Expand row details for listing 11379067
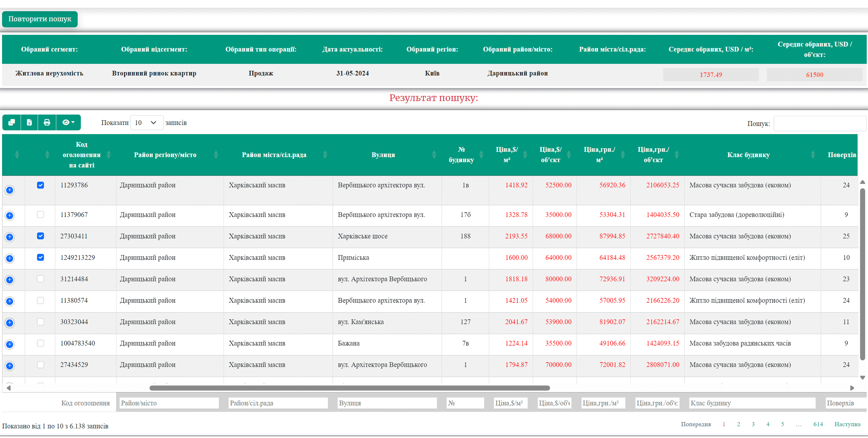 pos(9,215)
